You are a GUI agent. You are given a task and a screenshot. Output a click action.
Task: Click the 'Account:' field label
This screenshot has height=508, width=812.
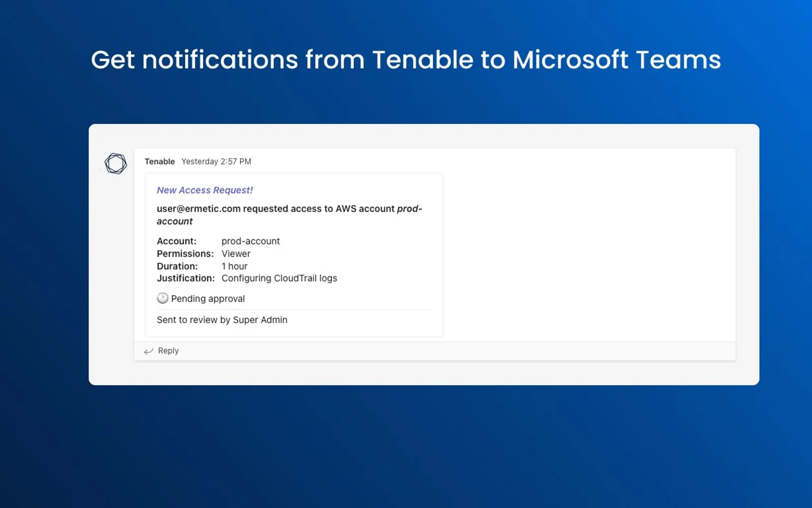click(177, 241)
